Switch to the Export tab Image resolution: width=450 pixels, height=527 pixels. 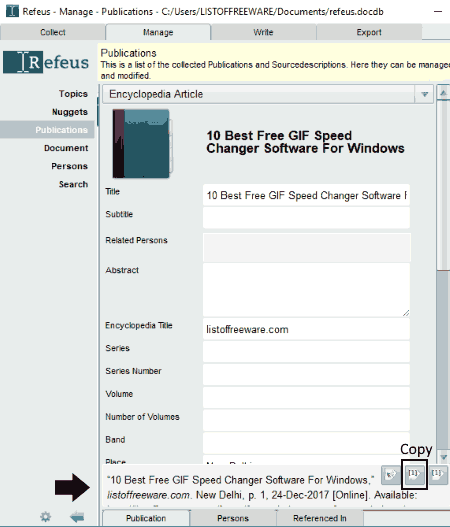pos(369,32)
